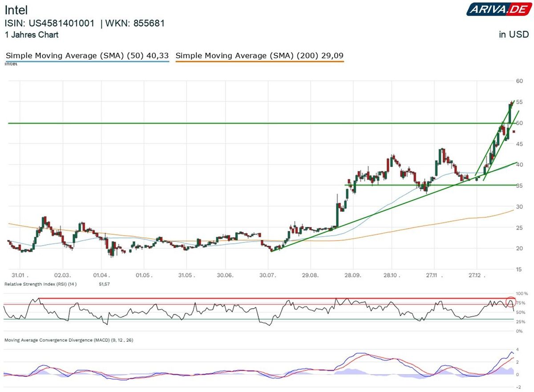The image size is (534, 392).
Task: Click the ISIN US4581401001 text
Action: 50,24
